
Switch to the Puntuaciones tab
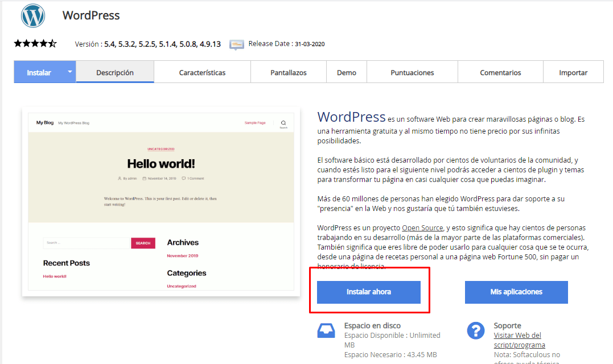412,72
